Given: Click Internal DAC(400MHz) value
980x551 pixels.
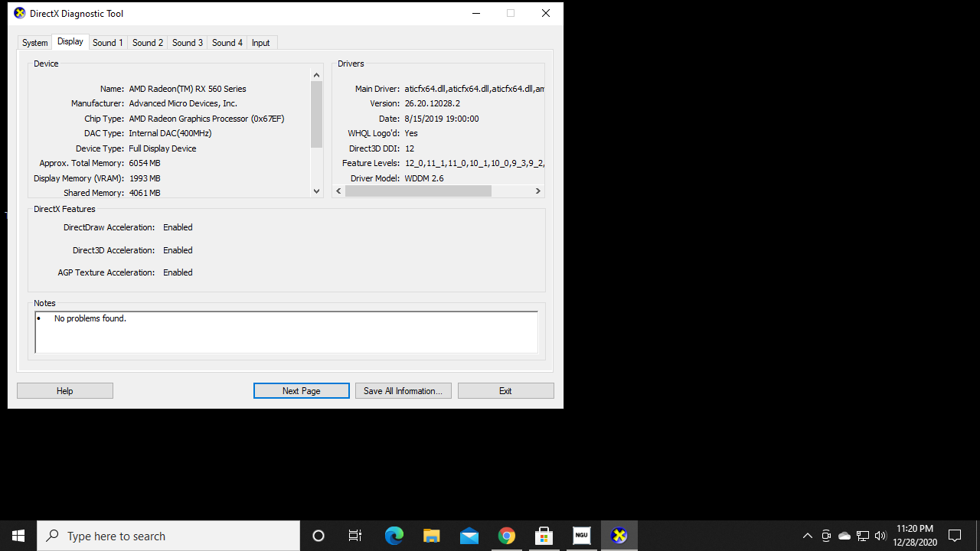Looking at the screenshot, I should 170,133.
